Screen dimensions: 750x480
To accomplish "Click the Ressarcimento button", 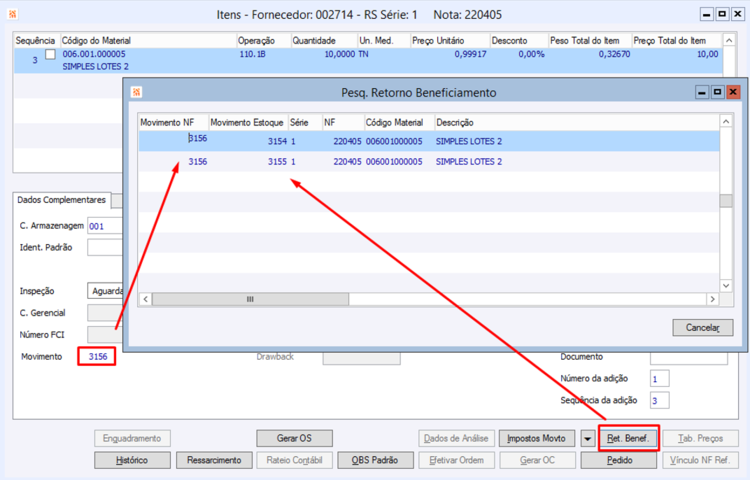I will [214, 460].
